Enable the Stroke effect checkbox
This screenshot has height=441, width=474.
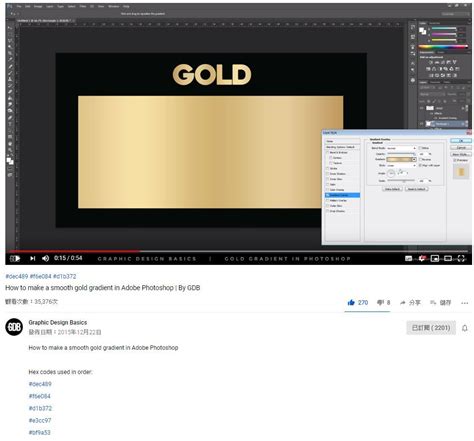click(x=328, y=168)
